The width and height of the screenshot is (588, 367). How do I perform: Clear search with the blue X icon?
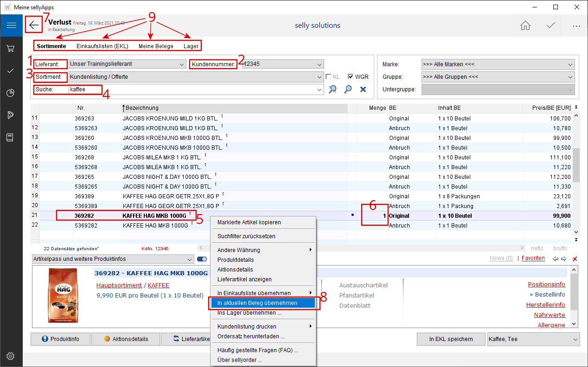point(363,89)
